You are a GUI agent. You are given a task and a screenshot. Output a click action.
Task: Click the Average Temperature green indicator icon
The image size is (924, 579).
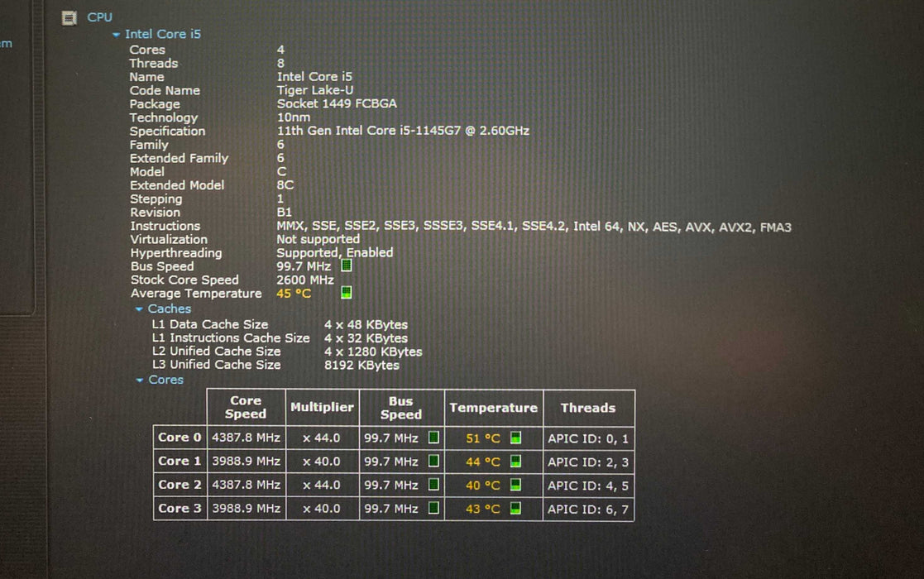pyautogui.click(x=347, y=292)
